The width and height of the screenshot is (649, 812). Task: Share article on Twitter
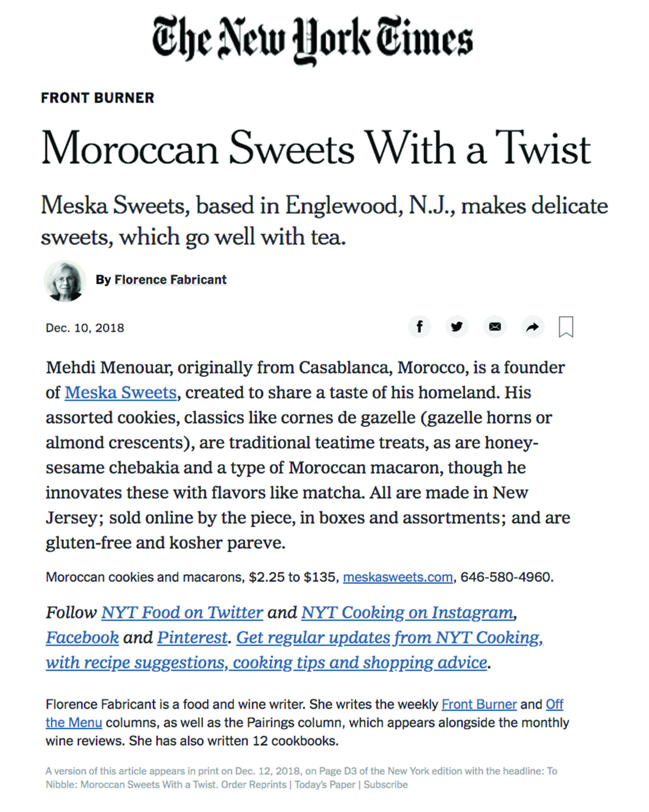pyautogui.click(x=457, y=327)
